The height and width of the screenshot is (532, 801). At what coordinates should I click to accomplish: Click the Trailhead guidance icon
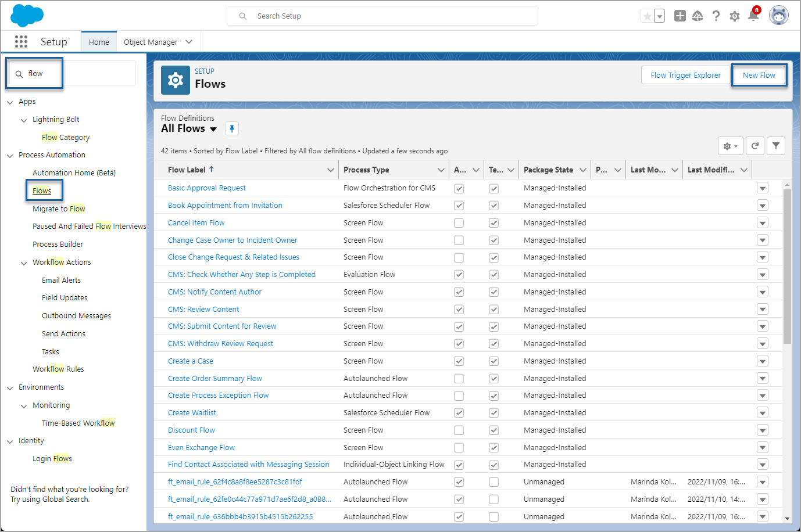698,16
